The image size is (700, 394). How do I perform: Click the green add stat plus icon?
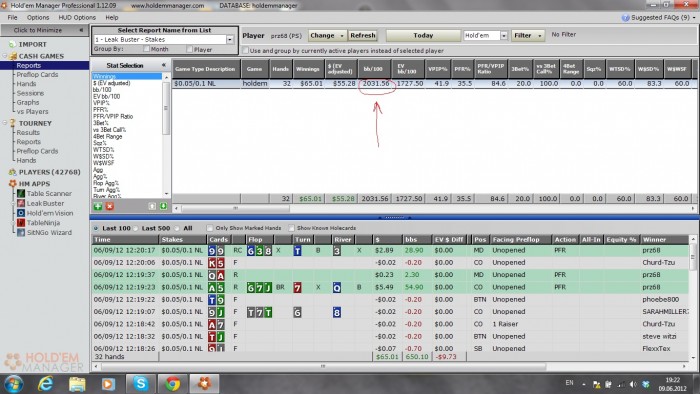pos(98,206)
